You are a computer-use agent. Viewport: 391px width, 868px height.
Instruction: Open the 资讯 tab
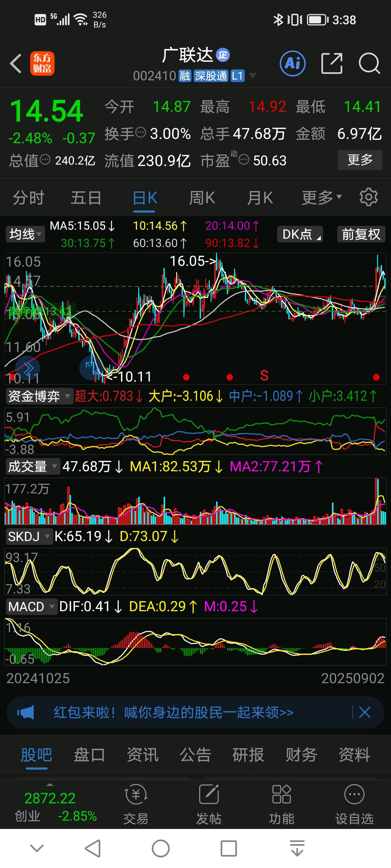(142, 755)
